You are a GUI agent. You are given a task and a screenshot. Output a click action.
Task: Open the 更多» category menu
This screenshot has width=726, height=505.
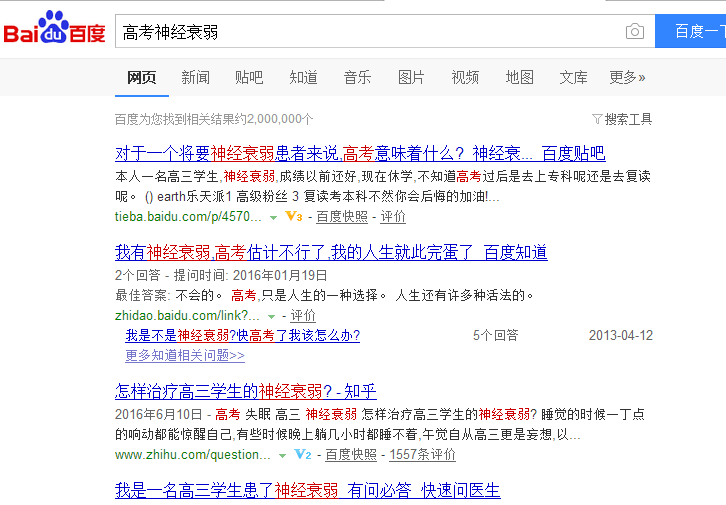coord(627,77)
